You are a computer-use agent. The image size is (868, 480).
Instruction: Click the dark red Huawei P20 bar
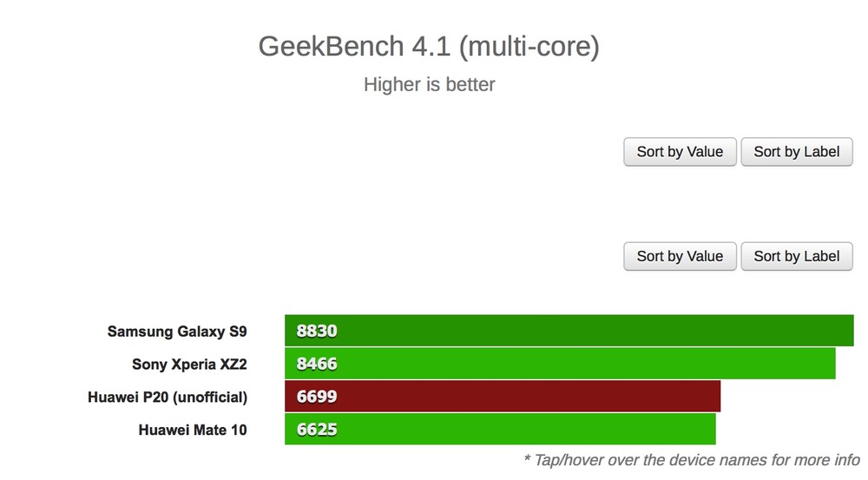[503, 396]
